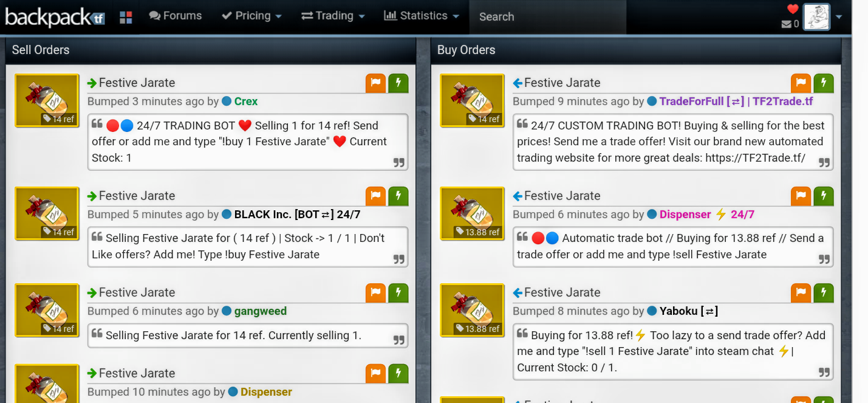Screen dimensions: 868x403
Task: Click the Sell Orders panel heading
Action: [x=41, y=50]
